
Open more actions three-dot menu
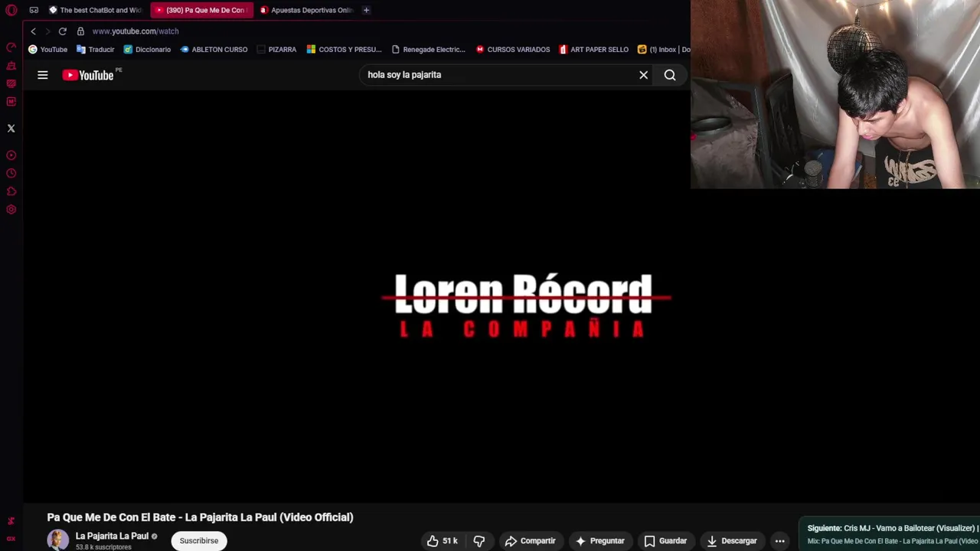[779, 541]
